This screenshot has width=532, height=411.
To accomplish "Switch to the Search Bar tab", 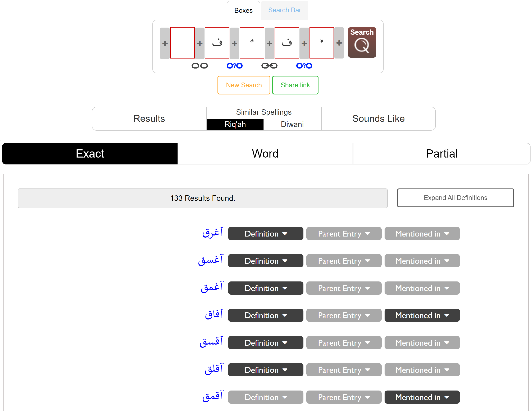I will pyautogui.click(x=284, y=10).
